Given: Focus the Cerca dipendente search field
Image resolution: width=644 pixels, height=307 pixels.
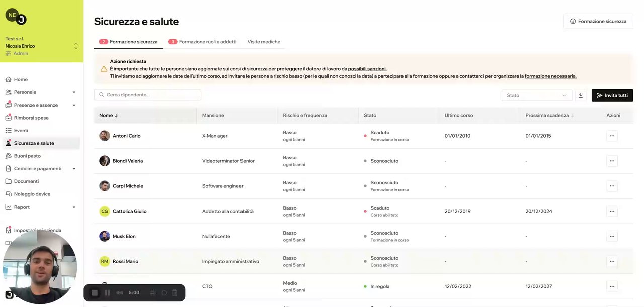Looking at the screenshot, I should point(147,95).
